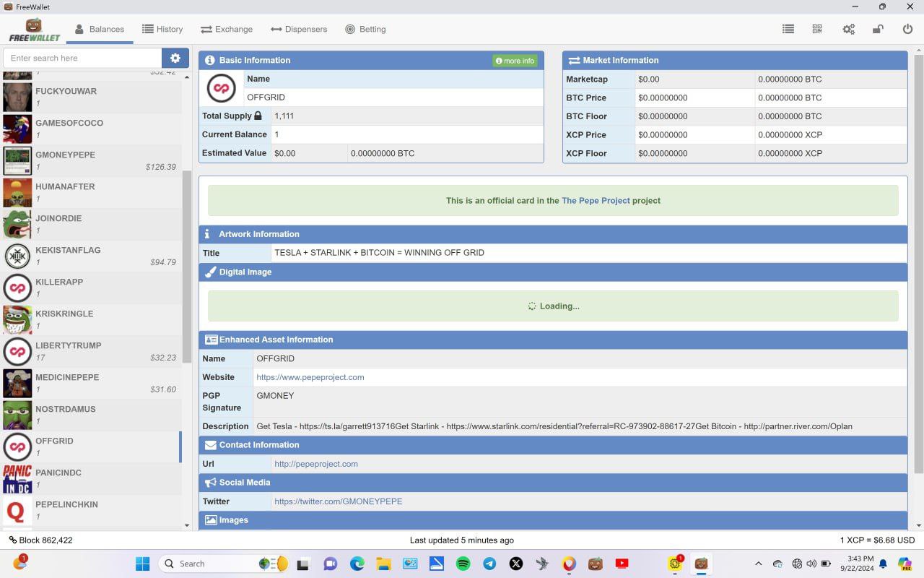Select HUMANAFTER asset
This screenshot has height=578, width=924.
91,192
